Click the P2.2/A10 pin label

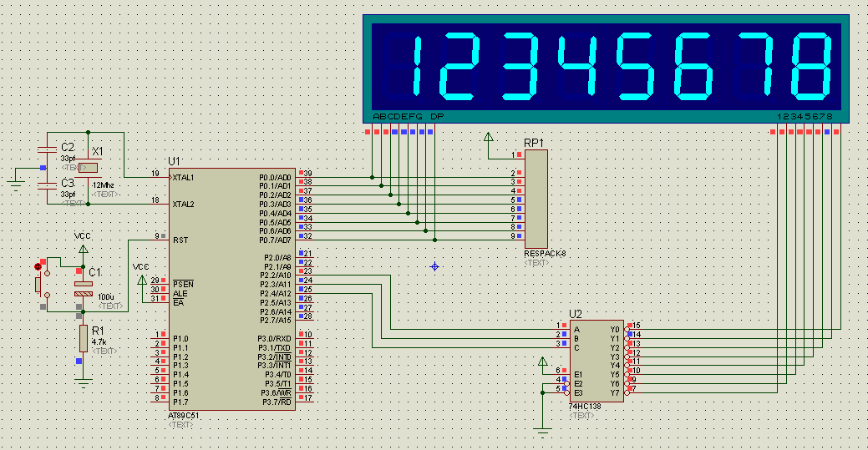[276, 275]
